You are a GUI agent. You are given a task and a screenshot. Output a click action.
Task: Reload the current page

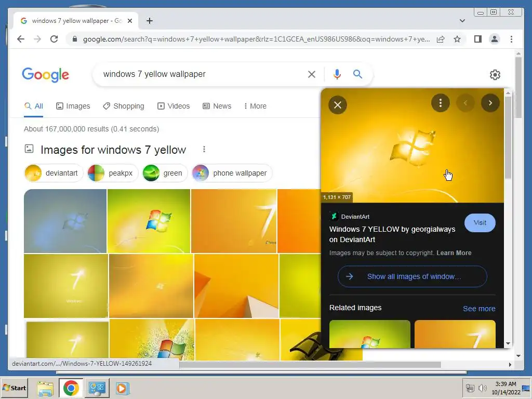[x=54, y=39]
